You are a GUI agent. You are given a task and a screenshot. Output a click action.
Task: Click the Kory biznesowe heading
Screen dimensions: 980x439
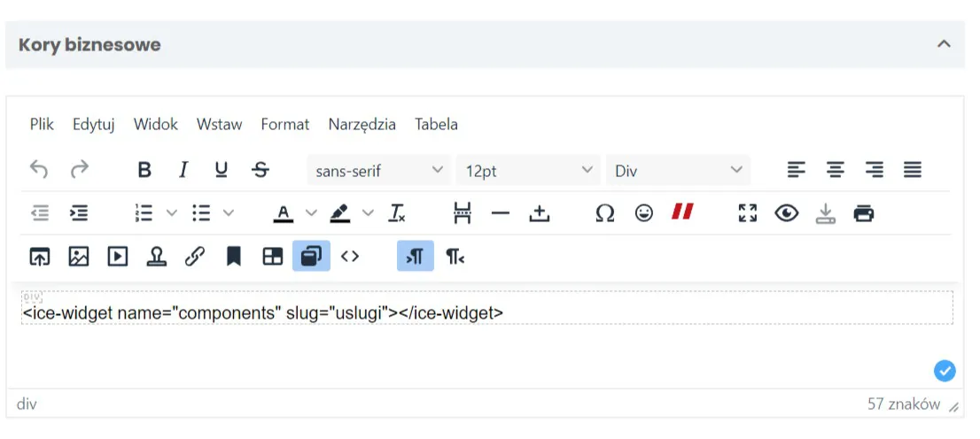tap(89, 45)
